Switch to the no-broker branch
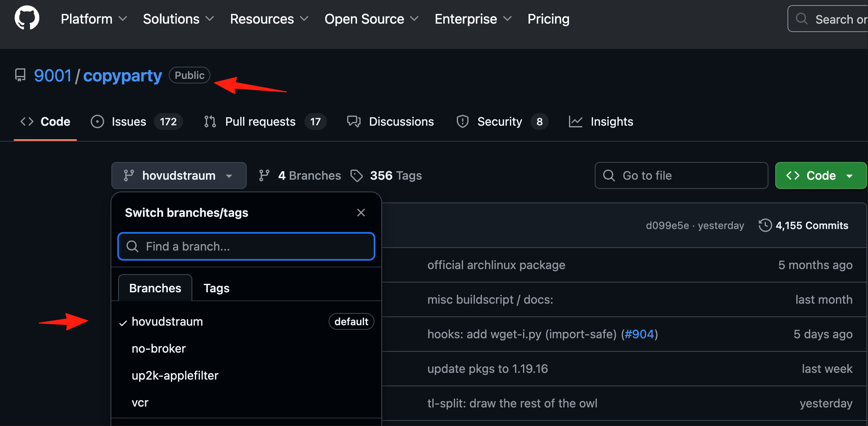 (x=246, y=348)
